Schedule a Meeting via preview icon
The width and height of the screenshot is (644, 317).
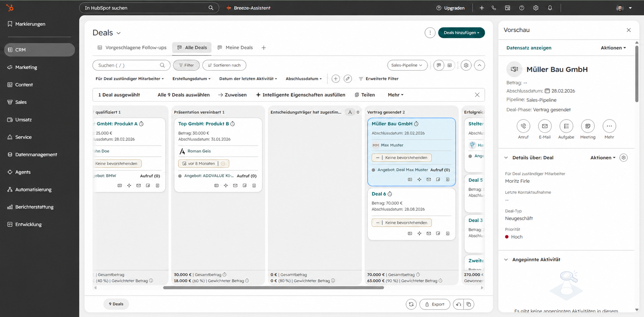pos(588,126)
